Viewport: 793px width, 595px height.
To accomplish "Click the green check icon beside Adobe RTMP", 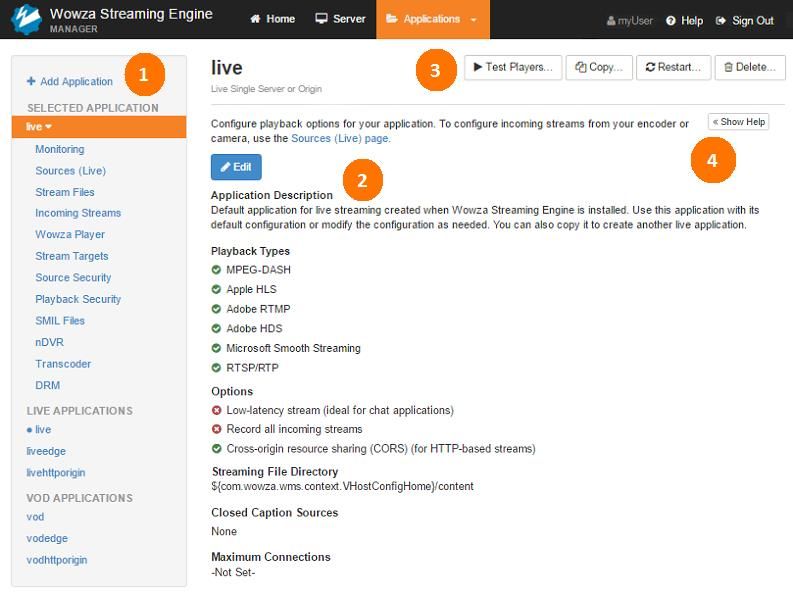I will click(x=216, y=309).
